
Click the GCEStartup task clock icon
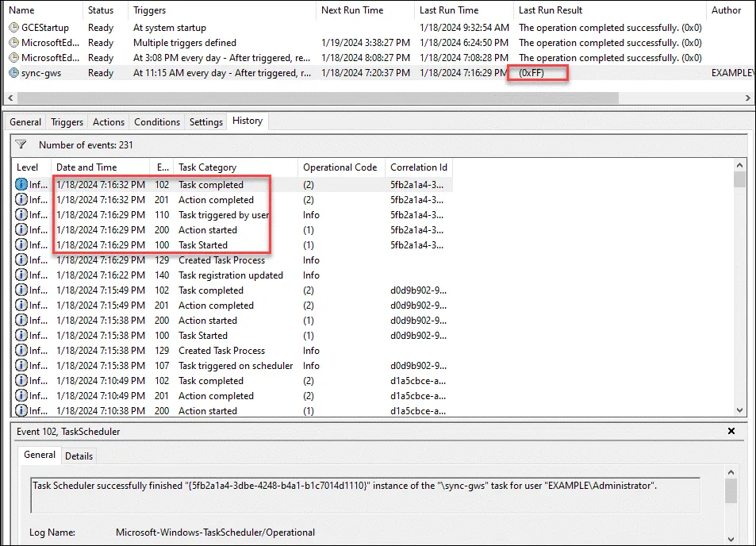14,28
